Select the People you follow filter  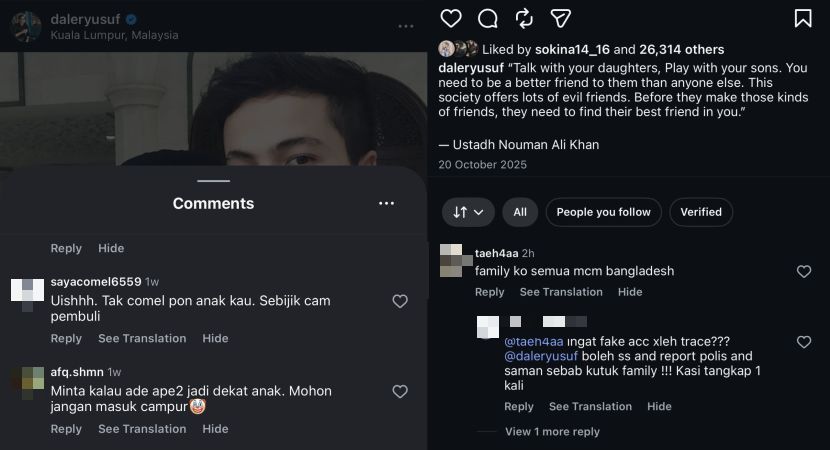click(603, 212)
